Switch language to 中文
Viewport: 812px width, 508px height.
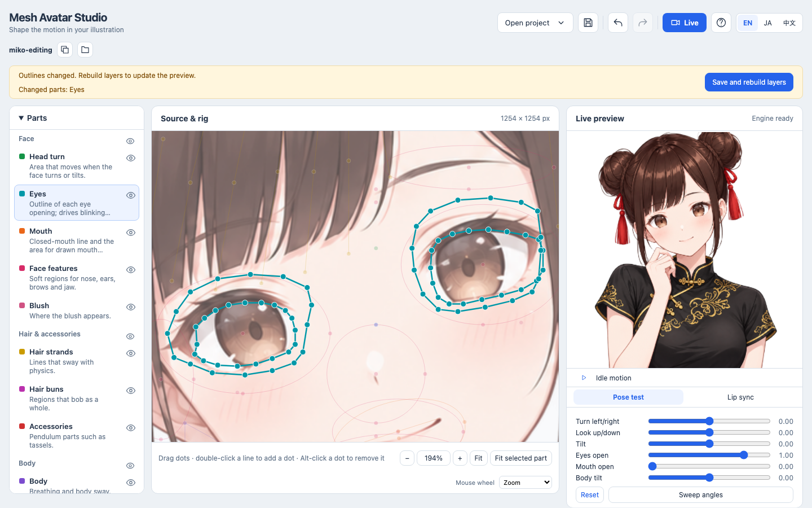(789, 23)
